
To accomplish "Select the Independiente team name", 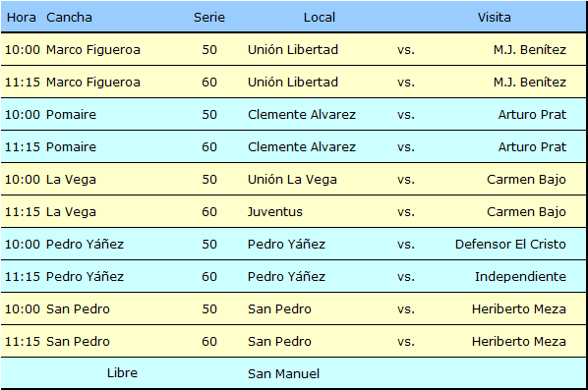I will (x=520, y=276).
